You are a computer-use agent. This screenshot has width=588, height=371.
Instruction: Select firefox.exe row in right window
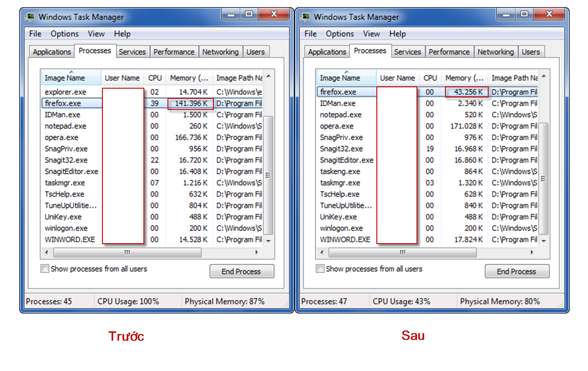click(x=427, y=92)
